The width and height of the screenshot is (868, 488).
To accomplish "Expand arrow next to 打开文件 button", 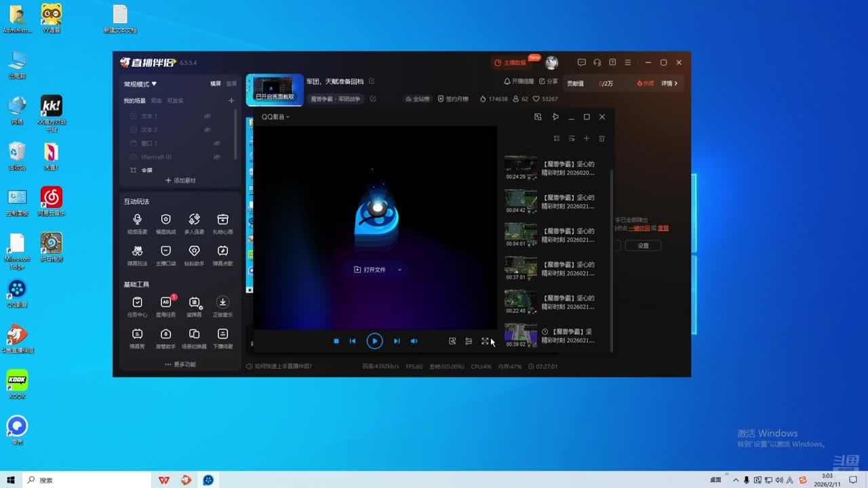I will [x=399, y=270].
